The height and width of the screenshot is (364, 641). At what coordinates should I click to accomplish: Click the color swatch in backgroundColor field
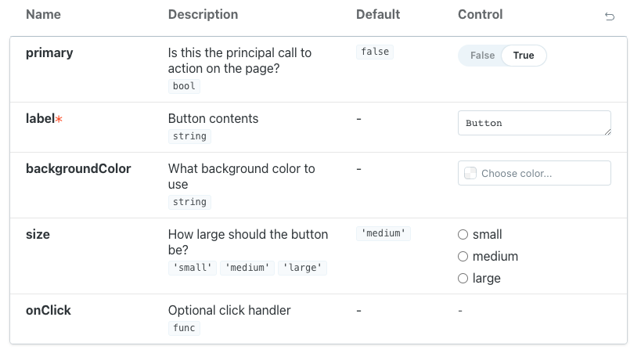[x=470, y=173]
